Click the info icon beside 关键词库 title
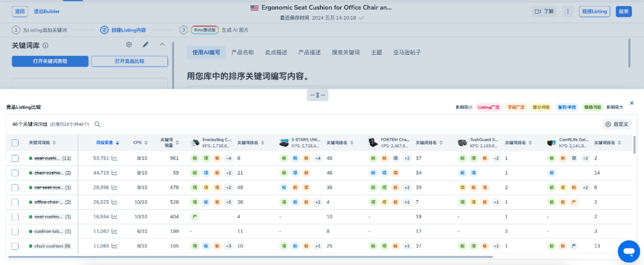This screenshot has height=265, width=644. (45, 45)
